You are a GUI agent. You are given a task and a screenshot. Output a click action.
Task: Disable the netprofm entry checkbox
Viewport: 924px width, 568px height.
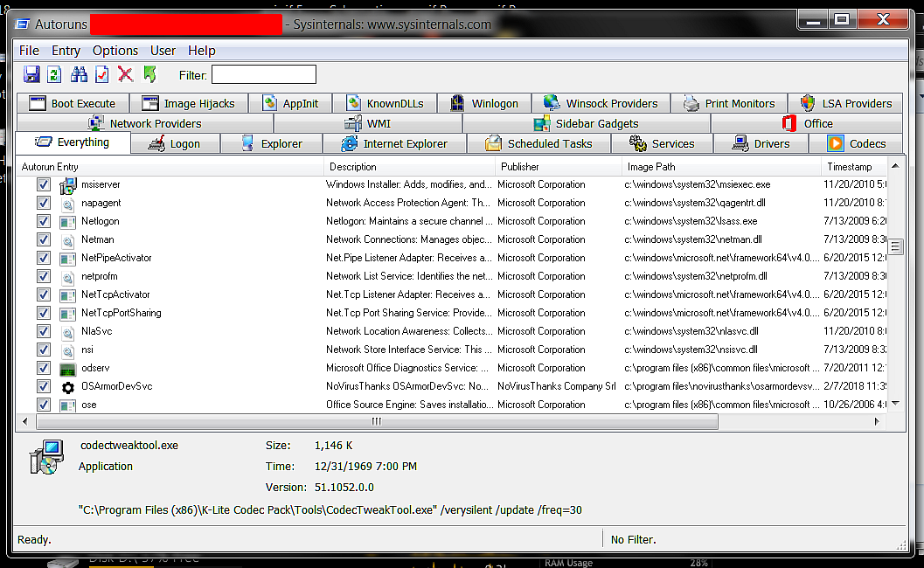coord(43,276)
